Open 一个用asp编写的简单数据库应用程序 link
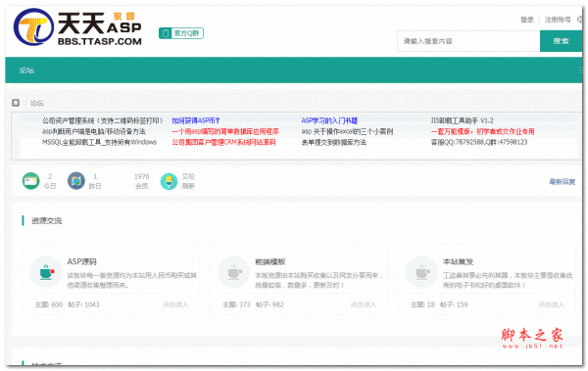Viewport: 588px width, 371px height. pyautogui.click(x=225, y=131)
